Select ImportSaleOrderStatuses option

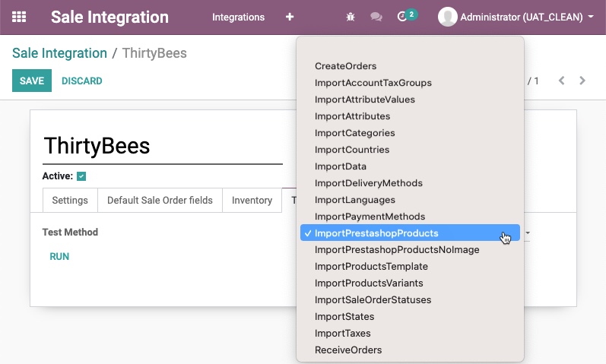click(x=410, y=300)
